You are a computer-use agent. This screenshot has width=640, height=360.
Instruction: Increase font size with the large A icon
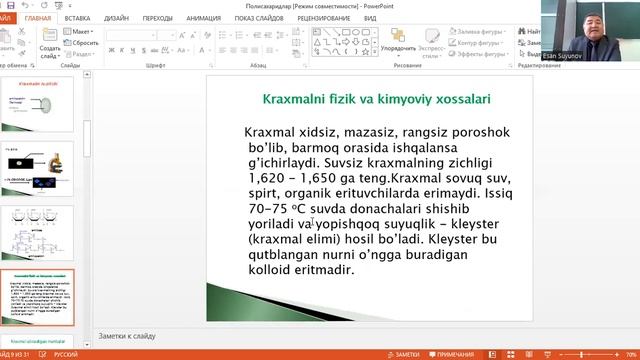[182, 36]
